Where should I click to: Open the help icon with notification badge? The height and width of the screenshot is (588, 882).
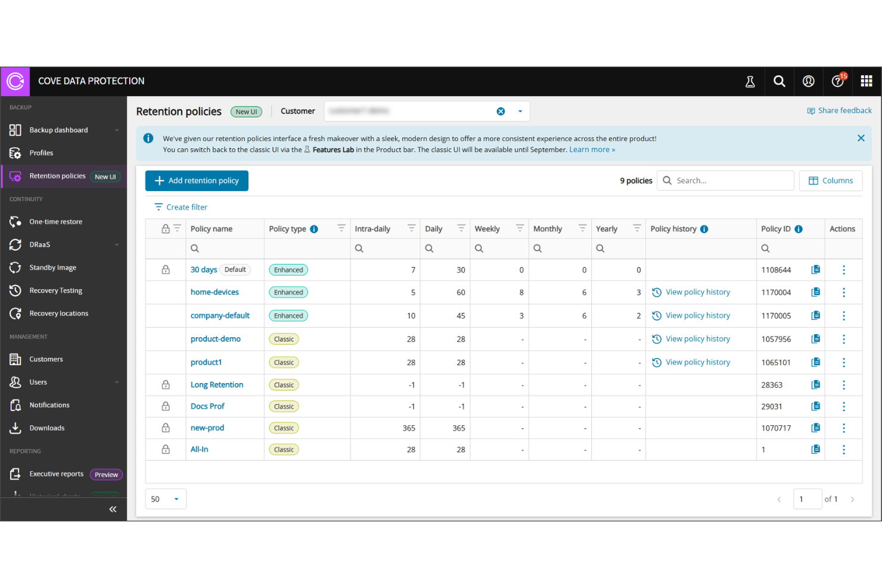point(837,81)
